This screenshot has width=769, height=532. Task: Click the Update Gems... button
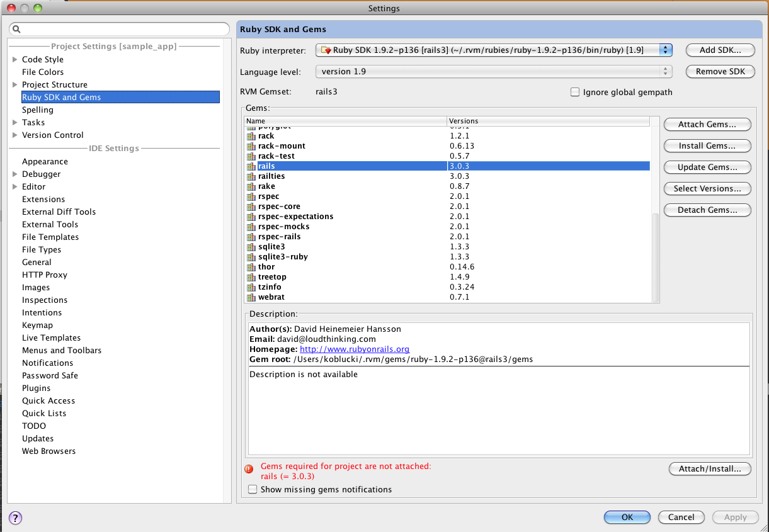[707, 167]
